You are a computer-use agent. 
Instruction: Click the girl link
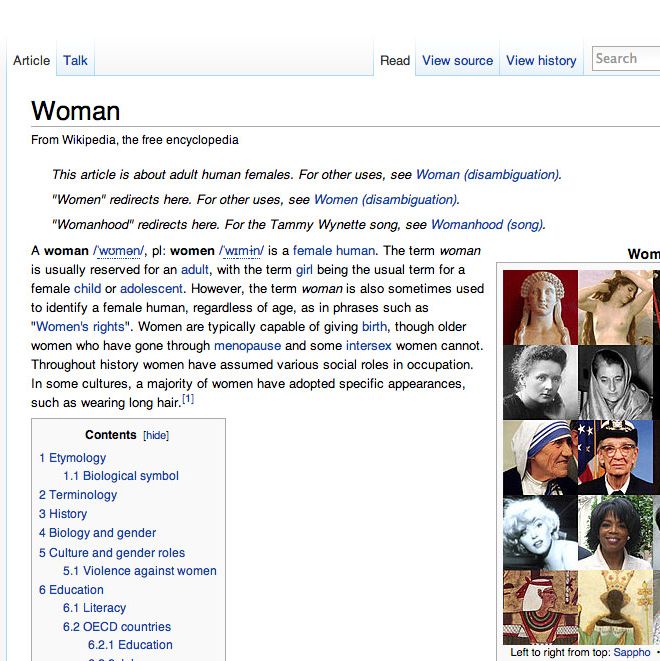304,270
